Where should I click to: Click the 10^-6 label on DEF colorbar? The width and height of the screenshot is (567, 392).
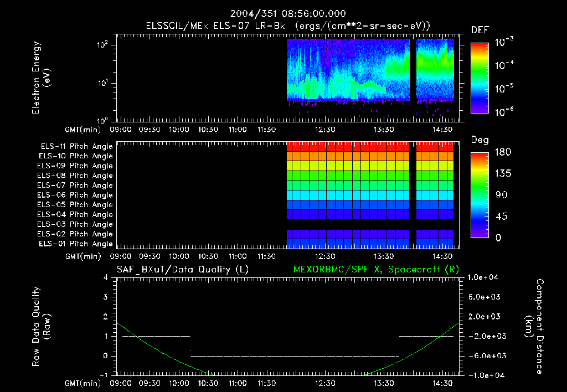(504, 112)
